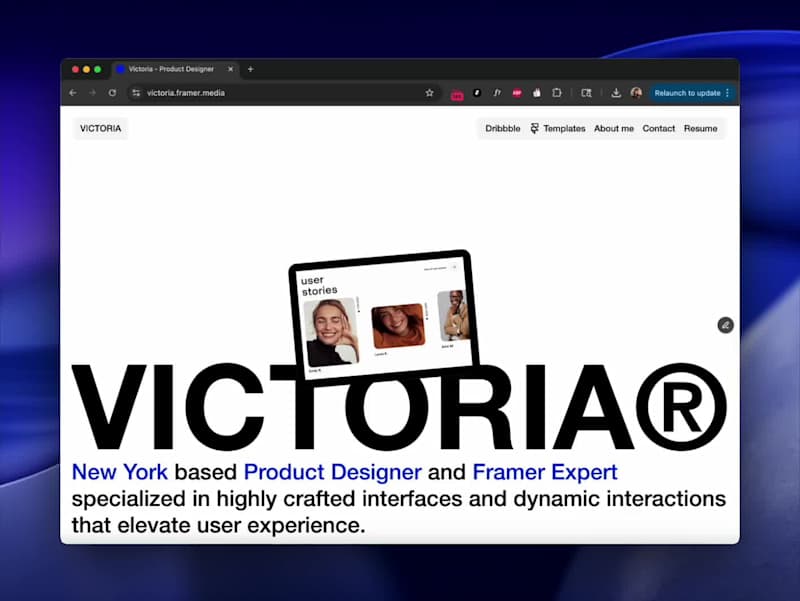Open the Extensions puzzle icon
The image size is (800, 601).
(x=557, y=93)
